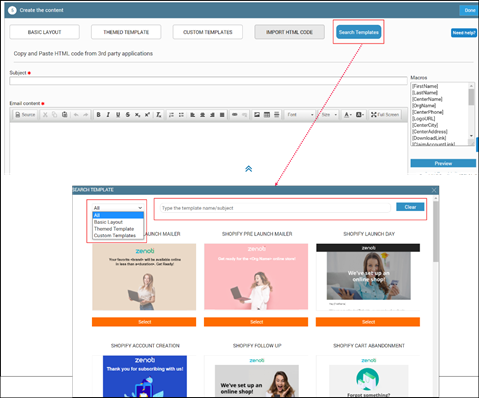
Task: Click the Insert Link icon
Action: (235, 115)
